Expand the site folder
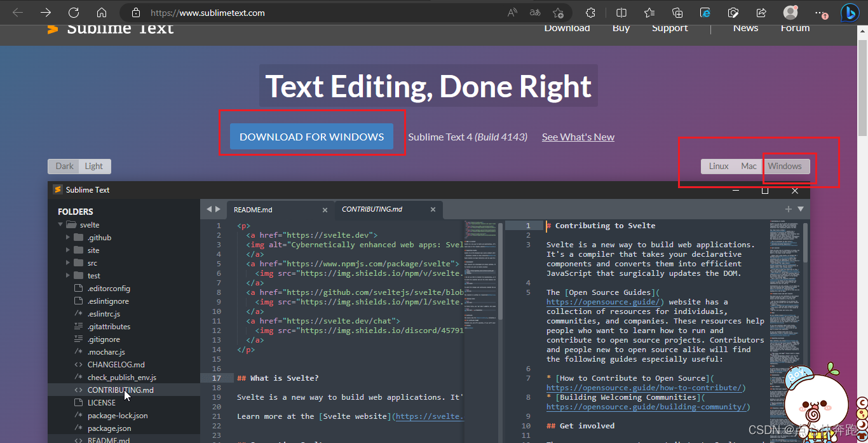 click(68, 250)
